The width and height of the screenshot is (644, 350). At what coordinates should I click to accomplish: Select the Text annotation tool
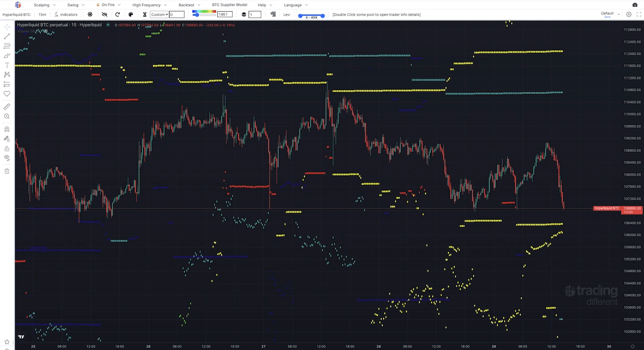pos(7,65)
